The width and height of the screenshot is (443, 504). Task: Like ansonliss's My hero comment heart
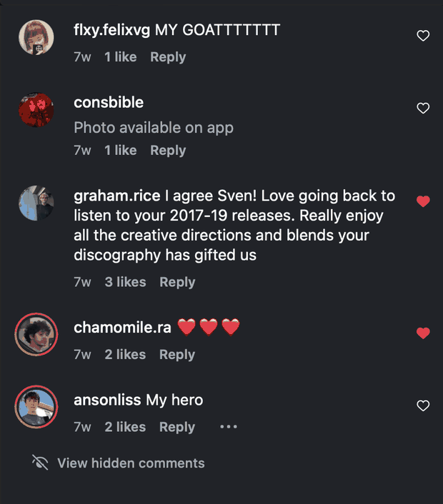[x=423, y=405]
